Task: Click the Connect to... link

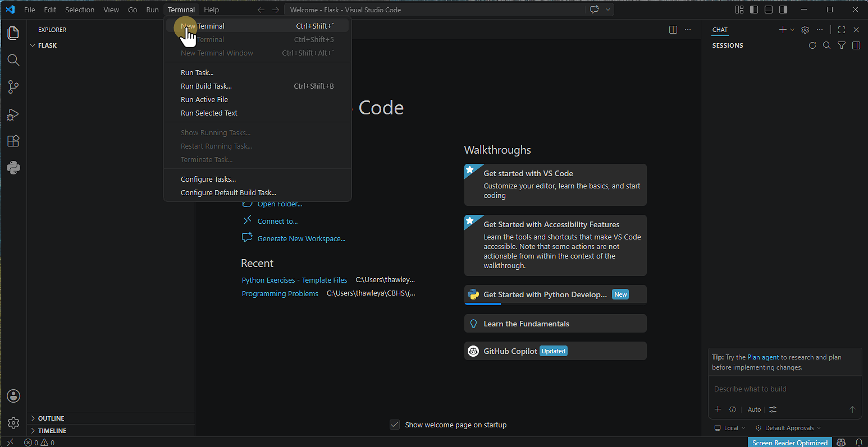Action: coord(277,221)
